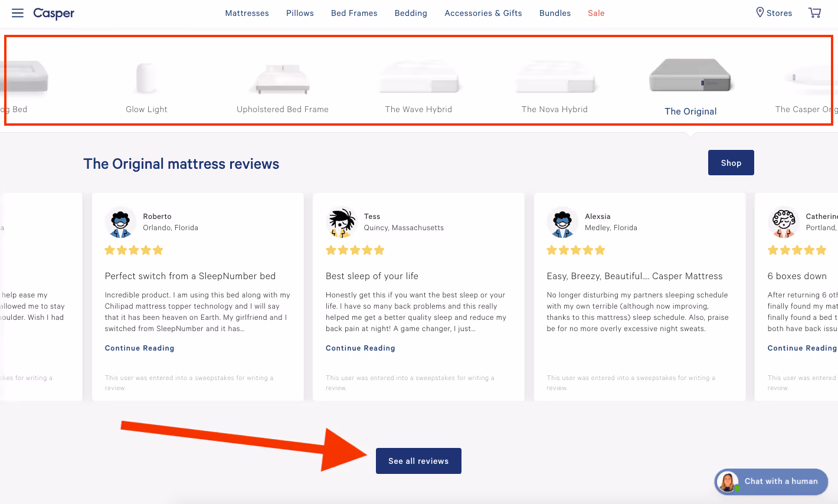Click reviewer name 'Roberto'

pos(157,217)
